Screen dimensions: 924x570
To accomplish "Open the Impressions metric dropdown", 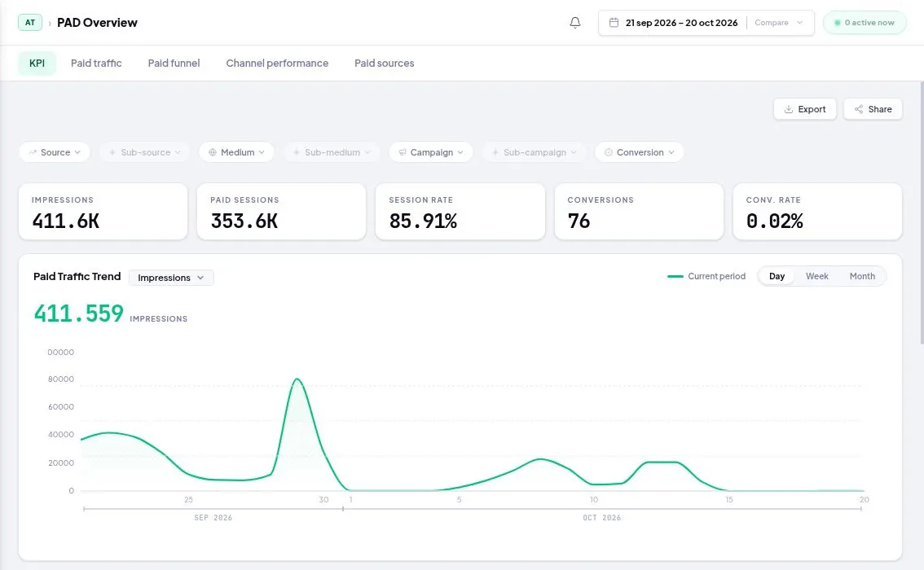I will (171, 278).
